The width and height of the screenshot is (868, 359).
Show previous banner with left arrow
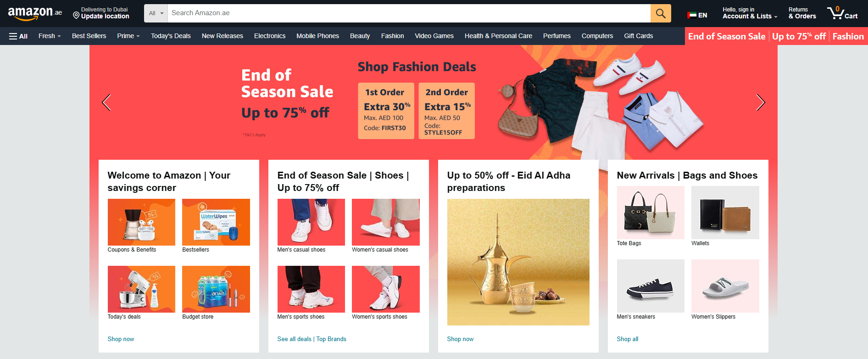[106, 102]
